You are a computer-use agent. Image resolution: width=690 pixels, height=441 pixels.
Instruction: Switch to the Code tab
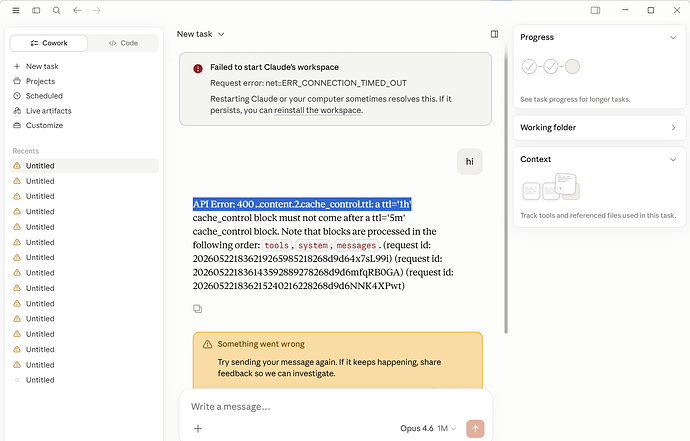click(123, 43)
